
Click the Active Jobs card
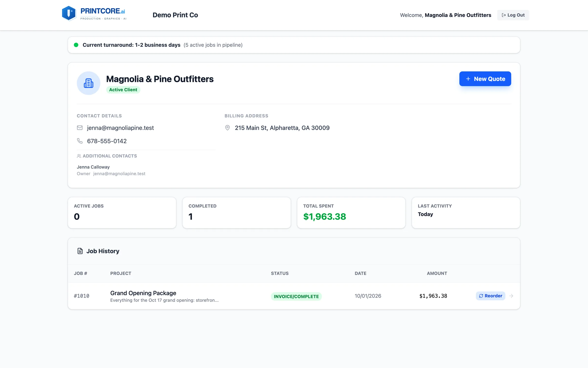point(122,213)
